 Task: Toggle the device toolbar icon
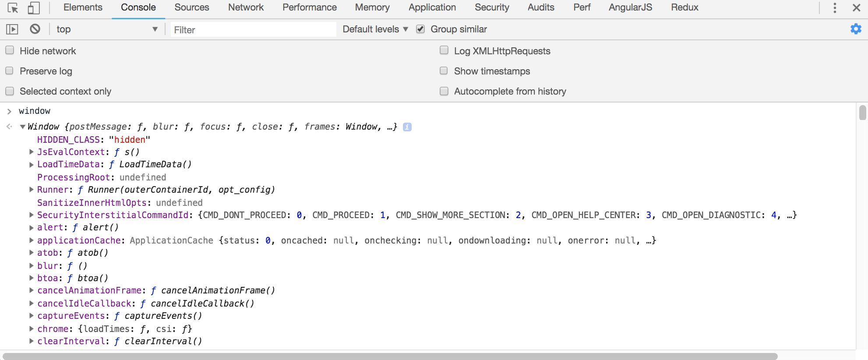[34, 8]
